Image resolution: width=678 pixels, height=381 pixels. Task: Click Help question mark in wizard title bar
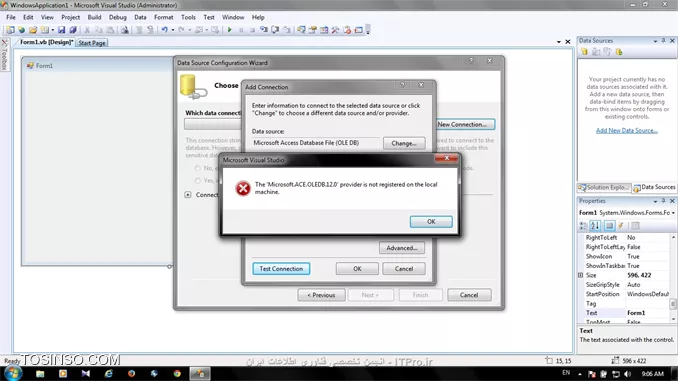point(471,60)
